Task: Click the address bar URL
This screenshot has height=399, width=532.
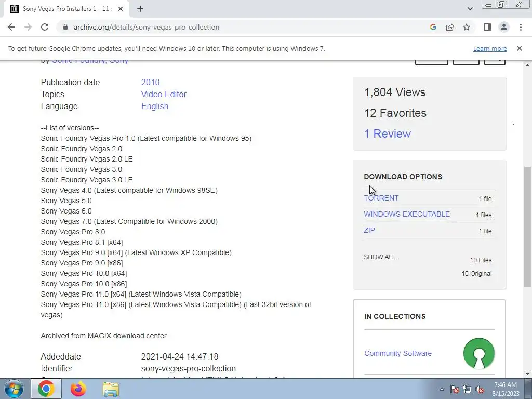Action: click(x=147, y=27)
